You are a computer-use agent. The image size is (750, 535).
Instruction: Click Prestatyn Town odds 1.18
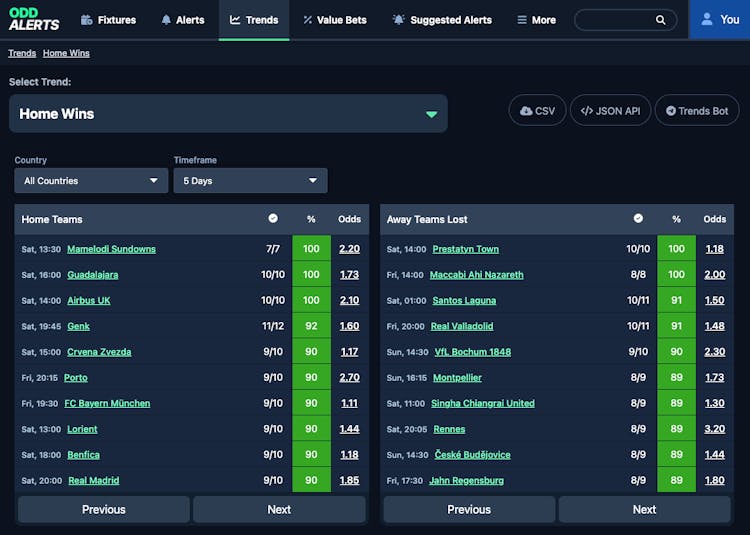tap(715, 249)
